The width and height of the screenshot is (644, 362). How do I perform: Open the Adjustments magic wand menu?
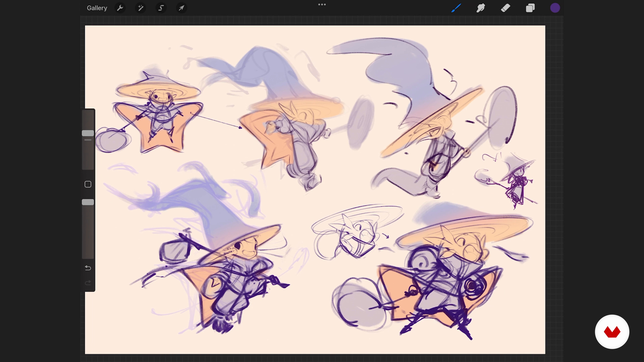pos(141,8)
